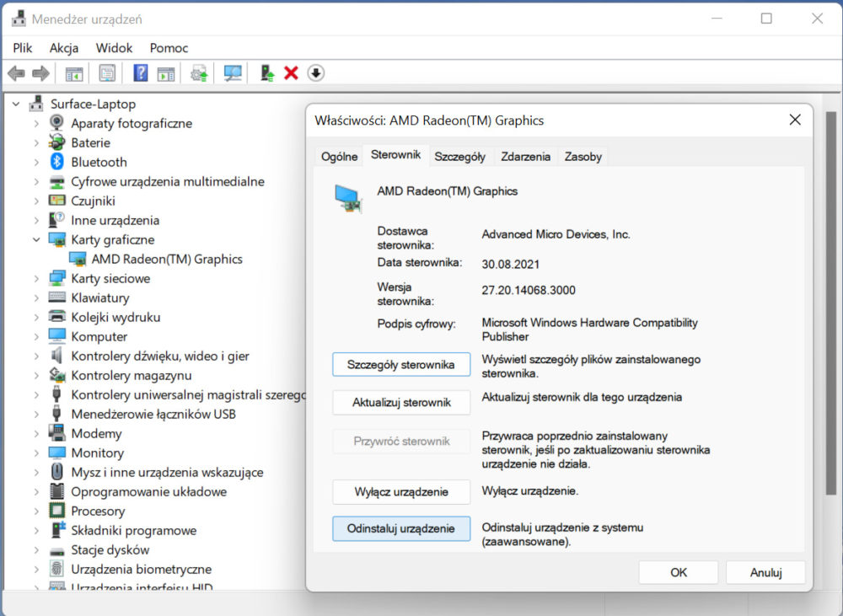Select the AMD Radeon(TM) Graphics tree icon
843x616 pixels.
[78, 259]
